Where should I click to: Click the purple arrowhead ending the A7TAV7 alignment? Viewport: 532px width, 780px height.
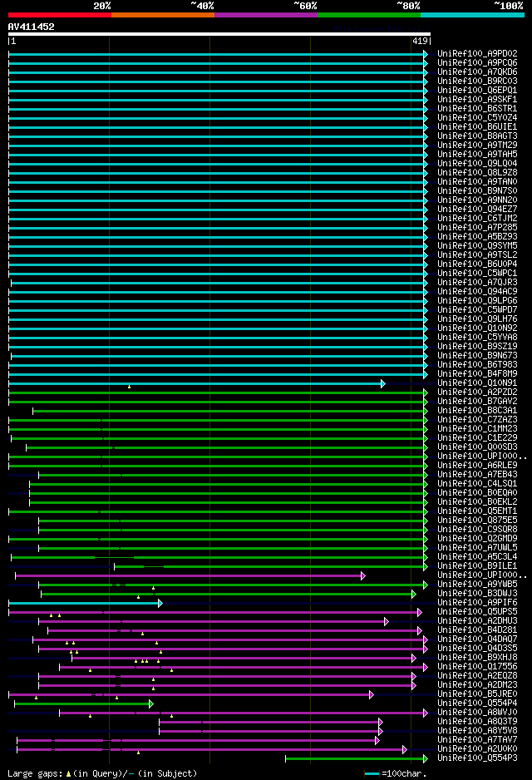tap(377, 741)
